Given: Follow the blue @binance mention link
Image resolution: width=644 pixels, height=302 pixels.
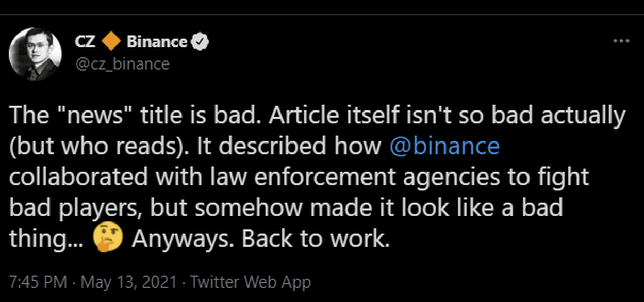Looking at the screenshot, I should tap(444, 147).
